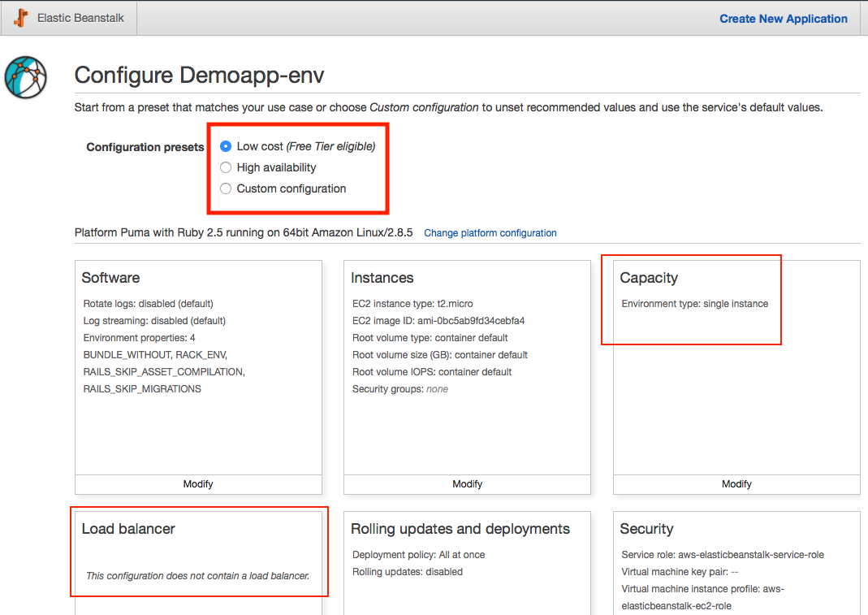Click the Instances card heading
This screenshot has width=868, height=615.
tap(382, 278)
